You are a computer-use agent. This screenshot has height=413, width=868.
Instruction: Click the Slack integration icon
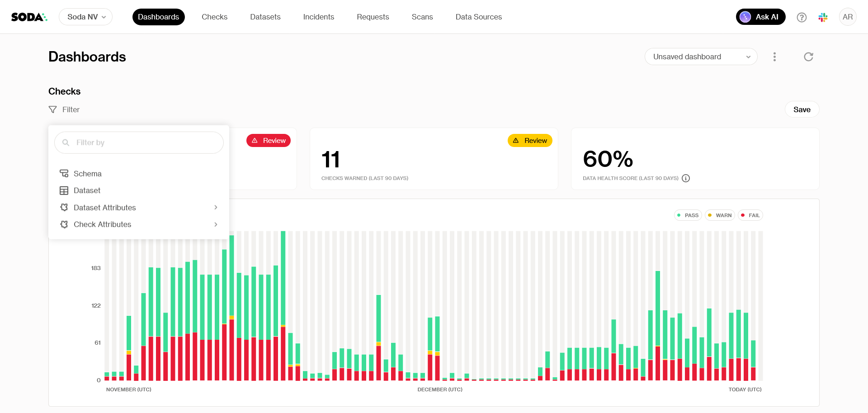[x=823, y=17]
